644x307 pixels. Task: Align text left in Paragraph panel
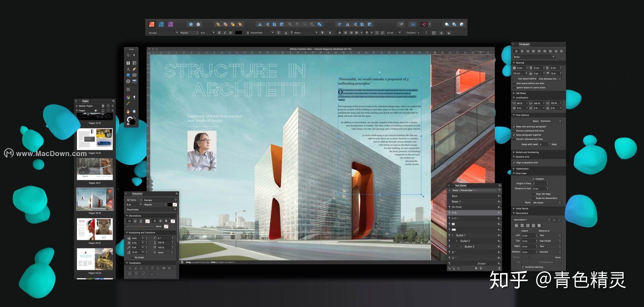coord(516,51)
